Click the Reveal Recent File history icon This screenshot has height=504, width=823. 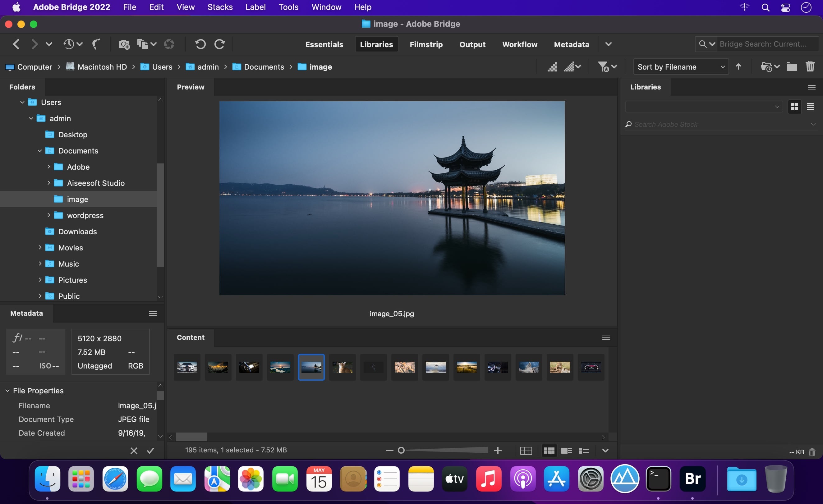[69, 44]
